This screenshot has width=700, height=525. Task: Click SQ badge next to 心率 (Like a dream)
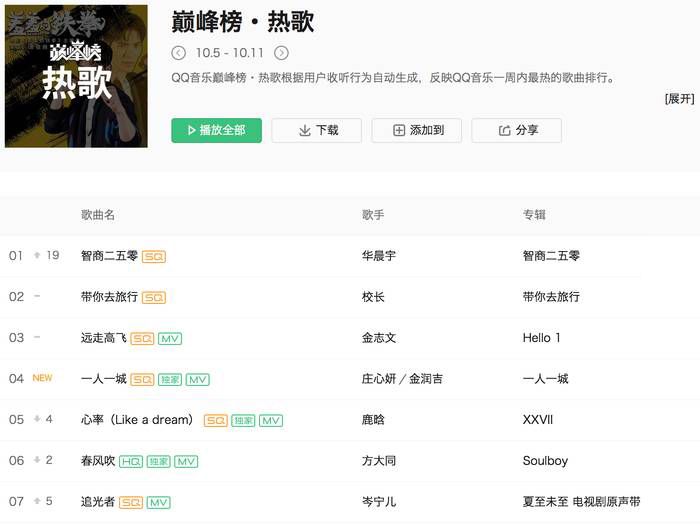(216, 421)
